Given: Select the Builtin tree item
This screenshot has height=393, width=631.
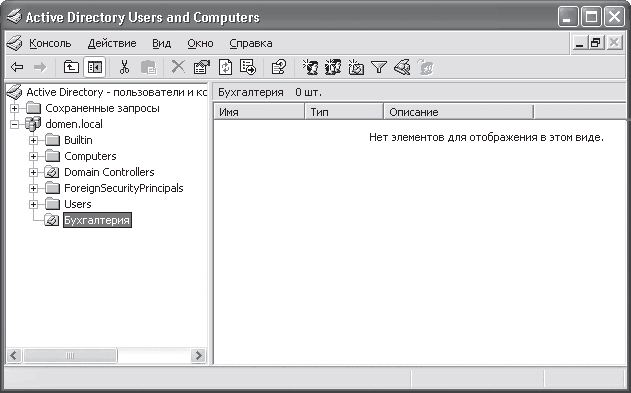Looking at the screenshot, I should [78, 140].
